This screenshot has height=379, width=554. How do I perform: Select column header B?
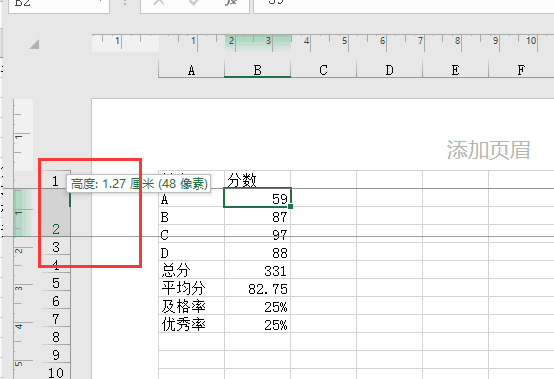pos(257,70)
